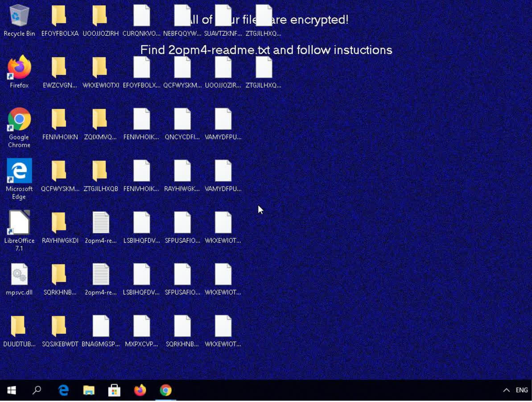Open the Windows Start menu
532x402 pixels.
click(12, 390)
